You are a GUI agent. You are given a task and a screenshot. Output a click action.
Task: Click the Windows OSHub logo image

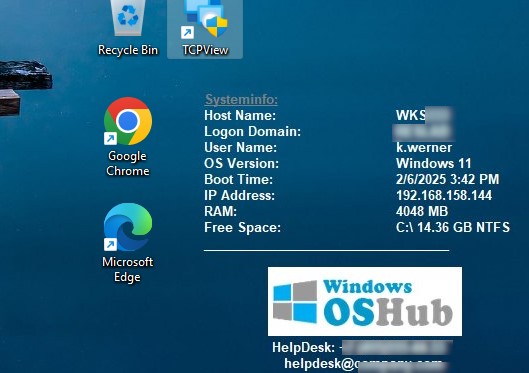tap(365, 301)
